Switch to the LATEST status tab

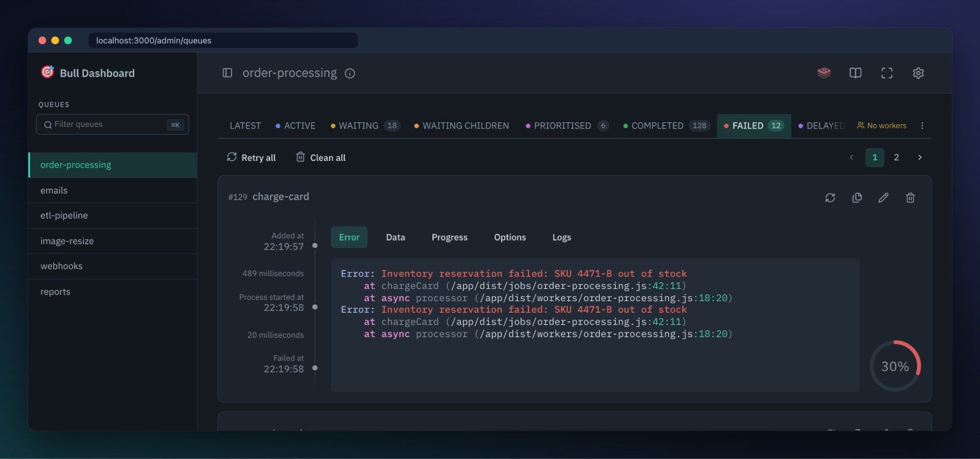point(245,125)
